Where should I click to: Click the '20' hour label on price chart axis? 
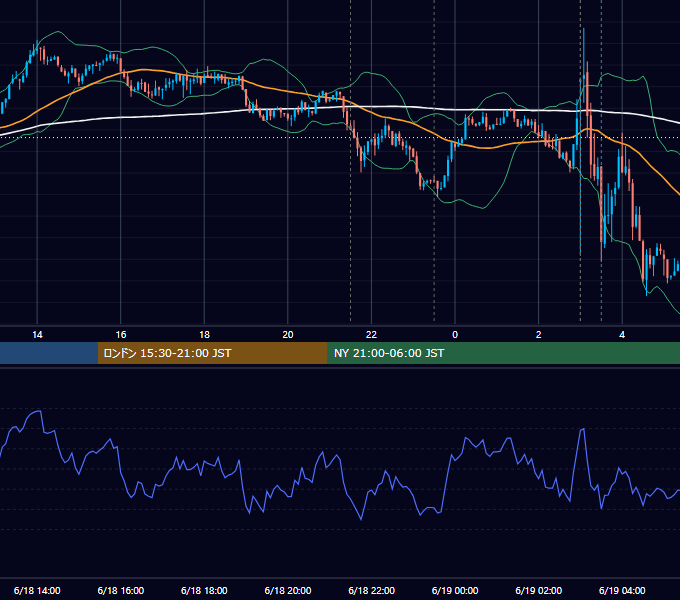288,335
